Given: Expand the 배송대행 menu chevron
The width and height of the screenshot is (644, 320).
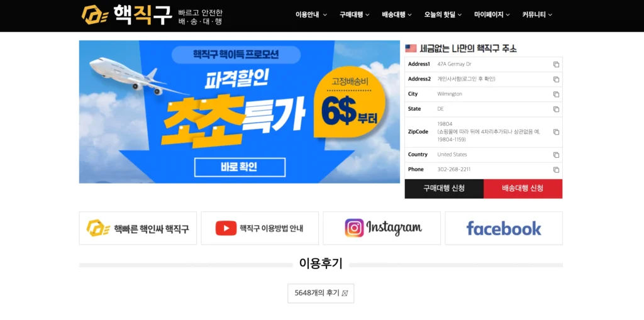Looking at the screenshot, I should 409,15.
